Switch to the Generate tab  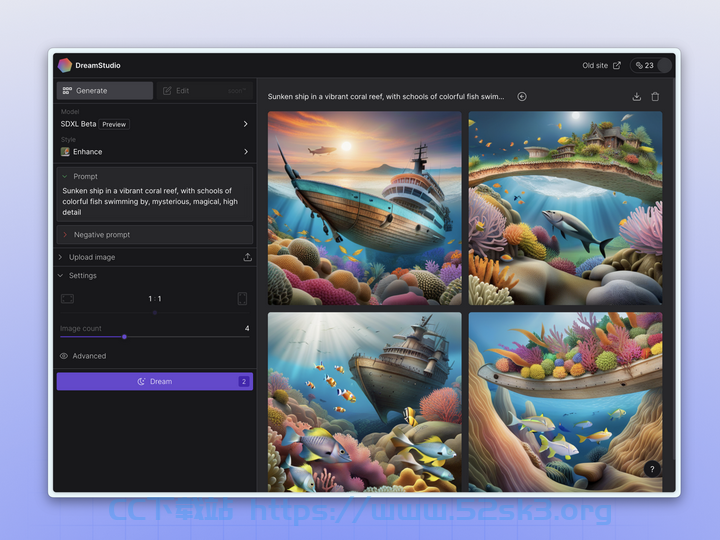tap(105, 90)
